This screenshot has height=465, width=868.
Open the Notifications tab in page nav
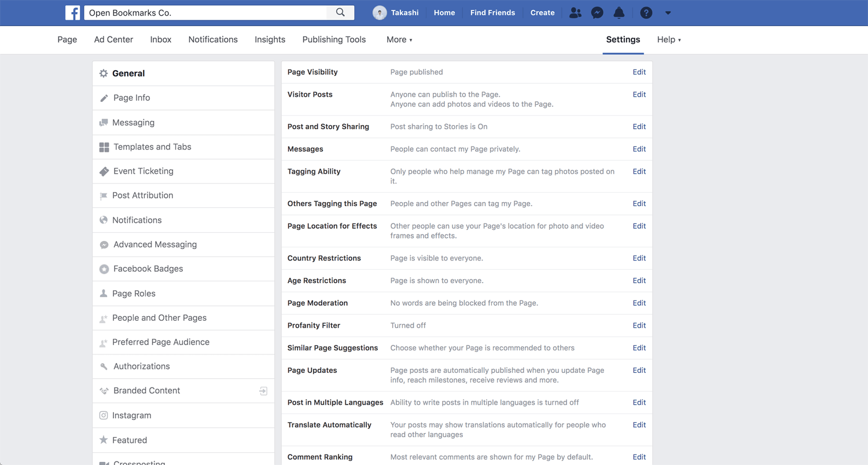tap(213, 39)
